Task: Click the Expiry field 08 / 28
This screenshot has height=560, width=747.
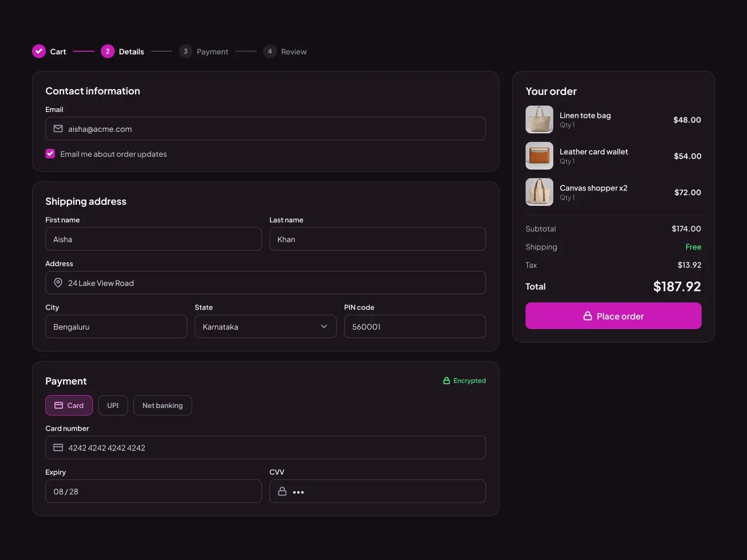Action: click(x=154, y=491)
